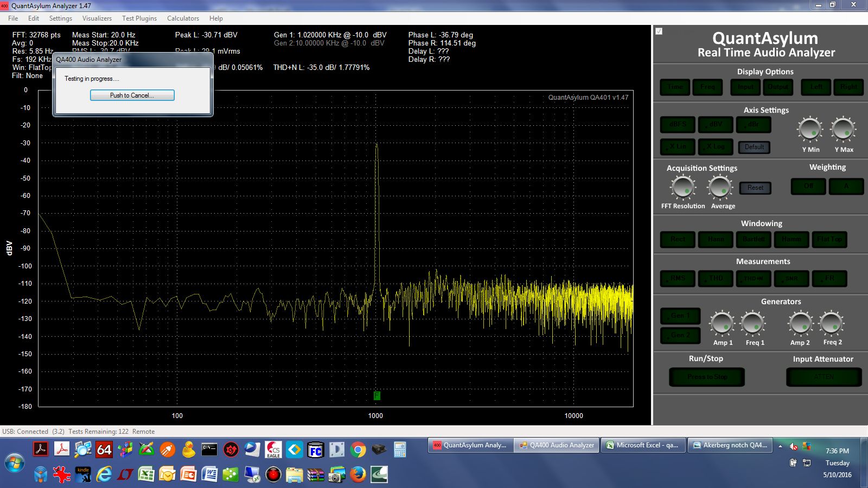The image size is (868, 488).
Task: Click the ATTEN input attenuator button
Action: (x=824, y=377)
